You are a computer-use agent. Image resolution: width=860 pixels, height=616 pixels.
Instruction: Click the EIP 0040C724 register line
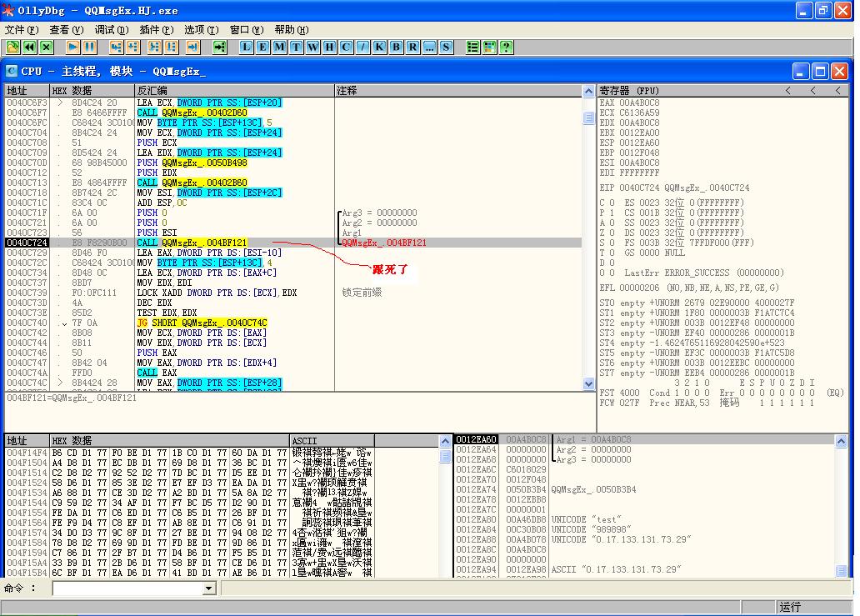point(674,188)
